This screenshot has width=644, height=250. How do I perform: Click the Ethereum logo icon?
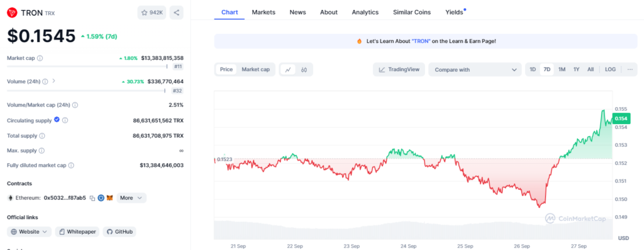(10, 198)
